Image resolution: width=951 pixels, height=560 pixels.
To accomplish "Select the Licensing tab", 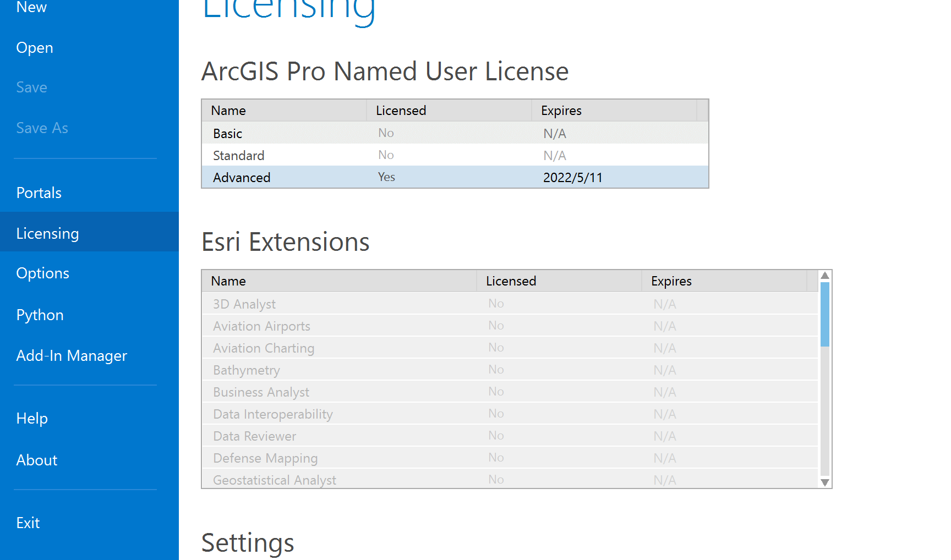I will (48, 234).
